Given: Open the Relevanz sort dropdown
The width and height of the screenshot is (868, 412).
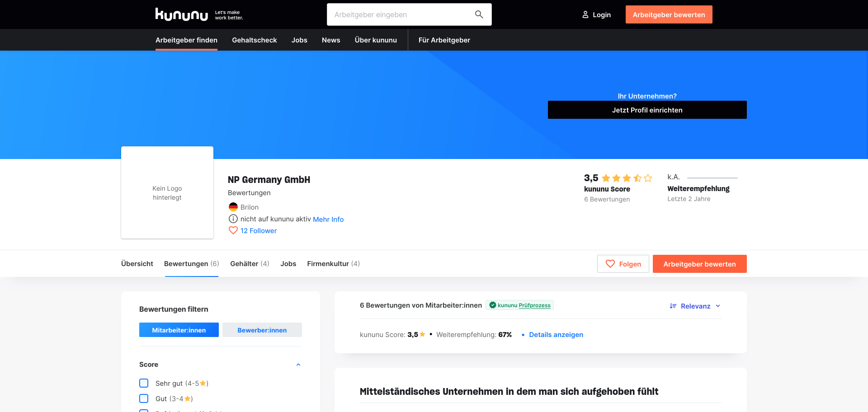Looking at the screenshot, I should [695, 306].
